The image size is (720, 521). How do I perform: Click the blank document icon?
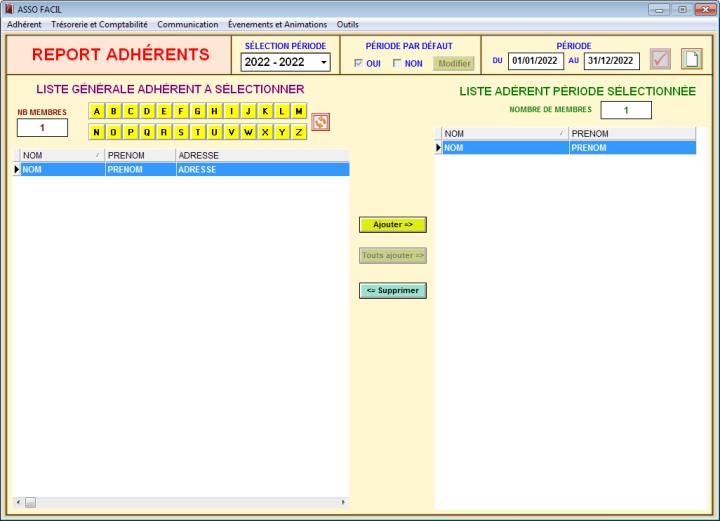(692, 59)
